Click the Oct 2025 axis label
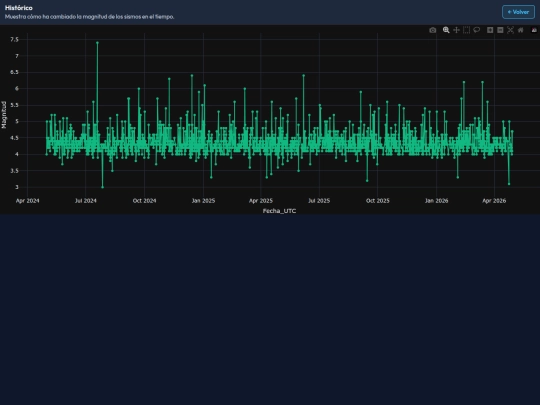Screen dimensions: 540x405 [x=377, y=200]
